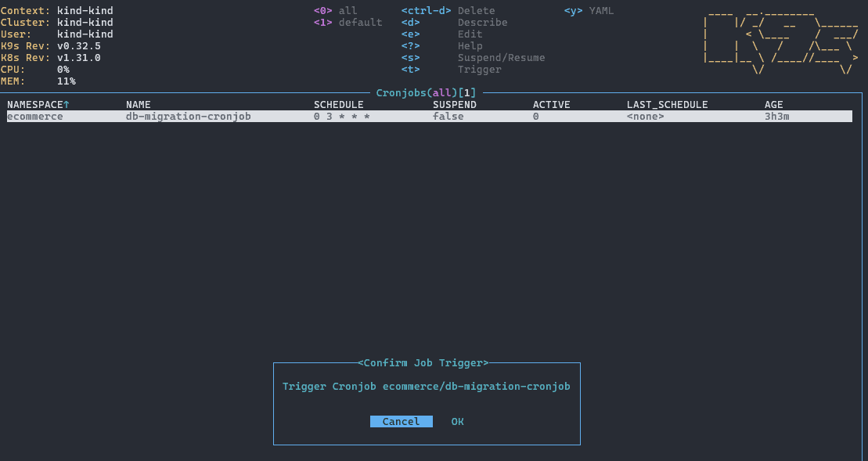
Task: Click the ACTIVE column header
Action: coord(551,105)
